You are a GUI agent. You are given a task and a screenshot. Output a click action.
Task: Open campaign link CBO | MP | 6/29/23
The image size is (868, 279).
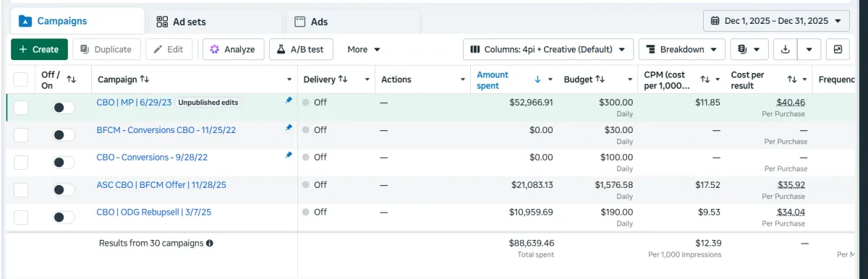[134, 102]
